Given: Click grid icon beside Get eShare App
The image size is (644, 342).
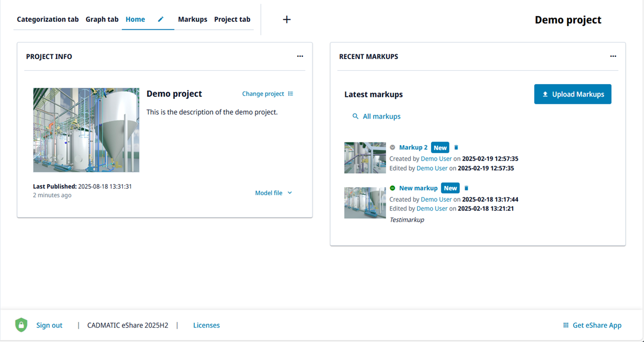Looking at the screenshot, I should click(566, 326).
